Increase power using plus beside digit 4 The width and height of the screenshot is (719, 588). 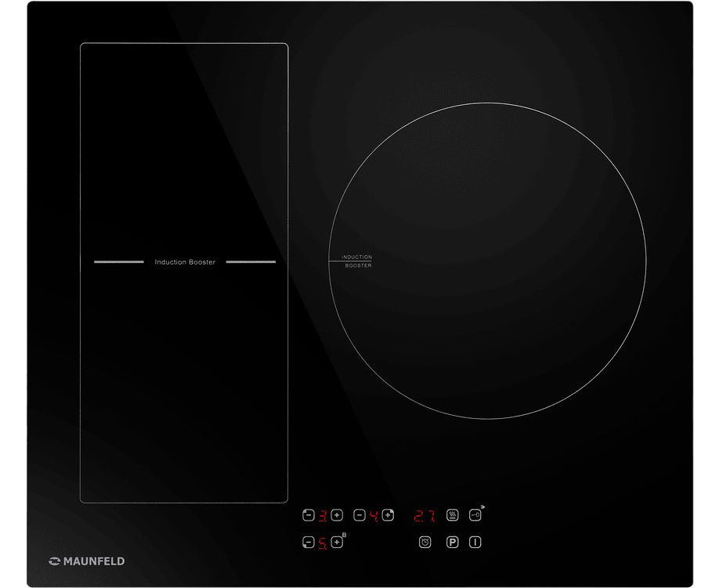pos(388,515)
